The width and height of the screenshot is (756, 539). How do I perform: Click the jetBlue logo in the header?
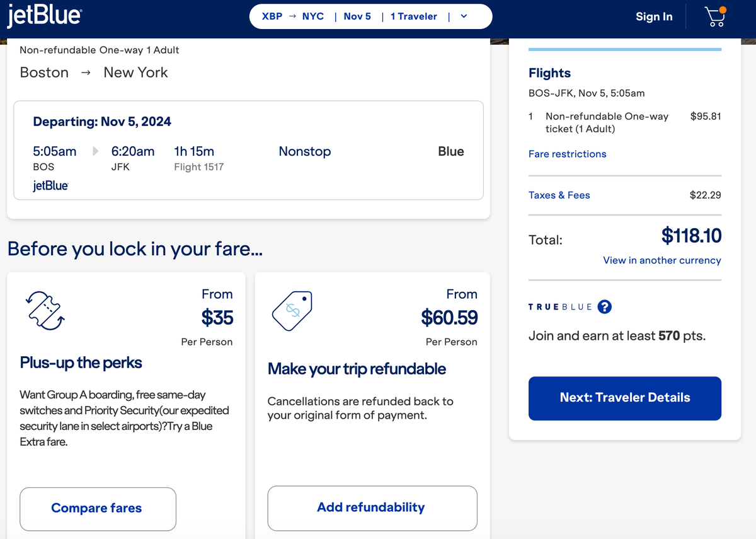point(44,16)
